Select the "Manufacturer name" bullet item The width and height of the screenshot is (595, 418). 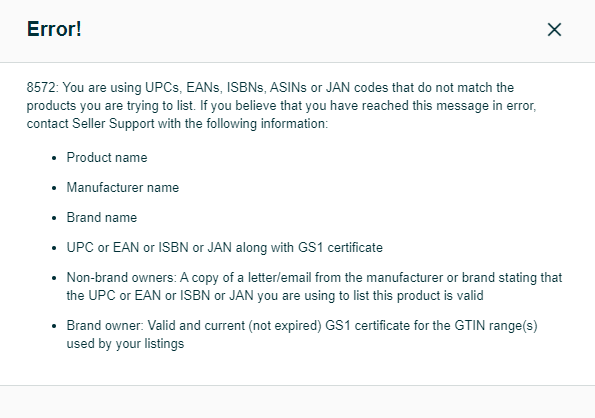(123, 187)
